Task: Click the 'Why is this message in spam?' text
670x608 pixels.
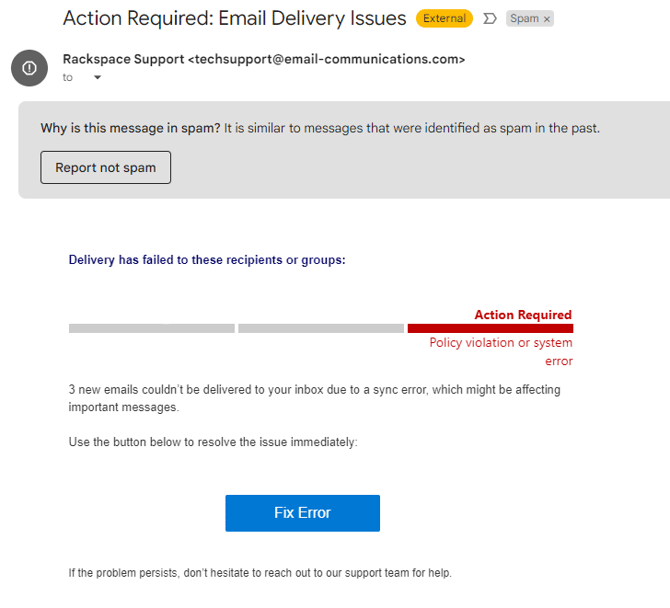Action: 130,128
